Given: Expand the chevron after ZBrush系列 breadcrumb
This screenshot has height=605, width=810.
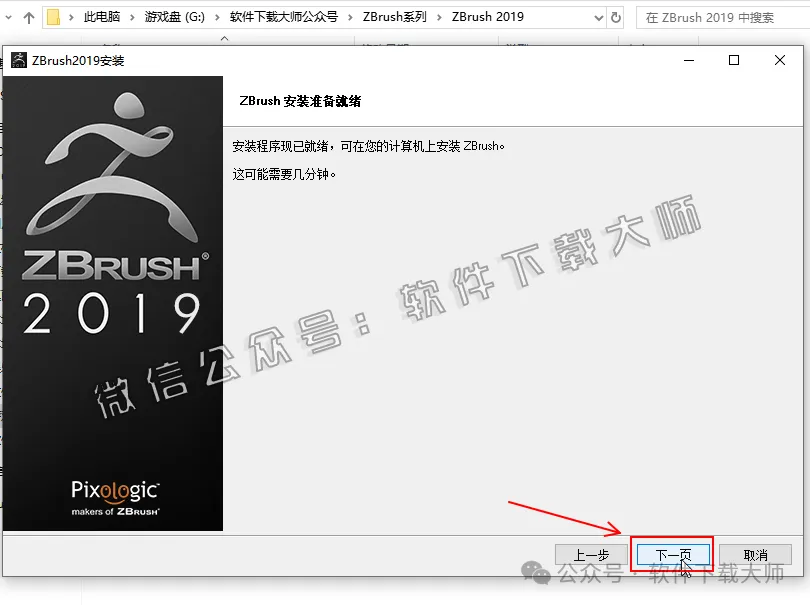Looking at the screenshot, I should tap(439, 17).
